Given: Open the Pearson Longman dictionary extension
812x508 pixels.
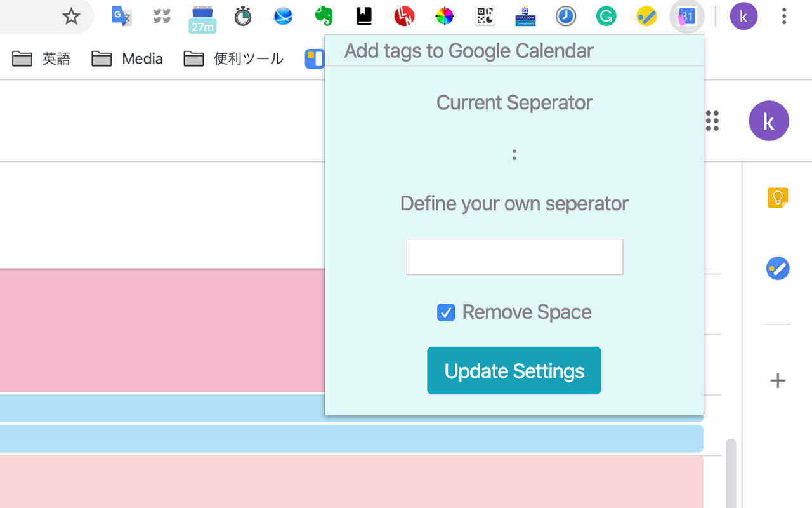Looking at the screenshot, I should pyautogui.click(x=525, y=17).
